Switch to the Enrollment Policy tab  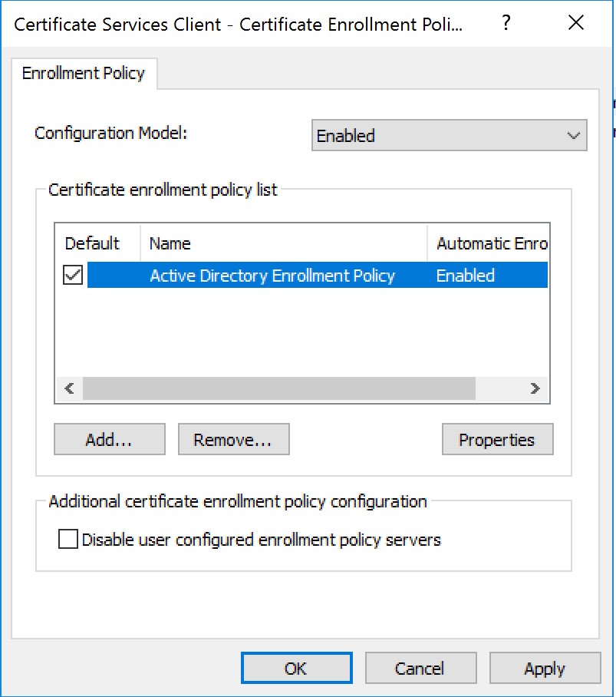click(x=84, y=74)
